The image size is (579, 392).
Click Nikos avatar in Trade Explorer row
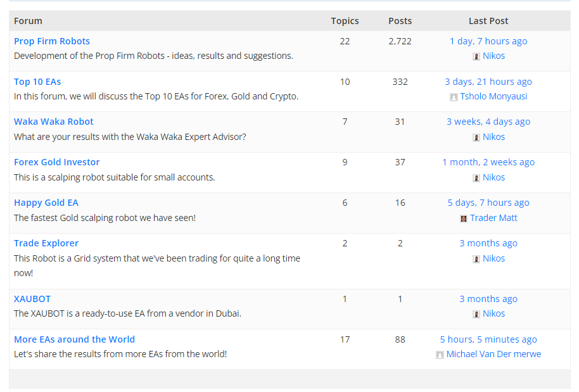[x=476, y=259]
